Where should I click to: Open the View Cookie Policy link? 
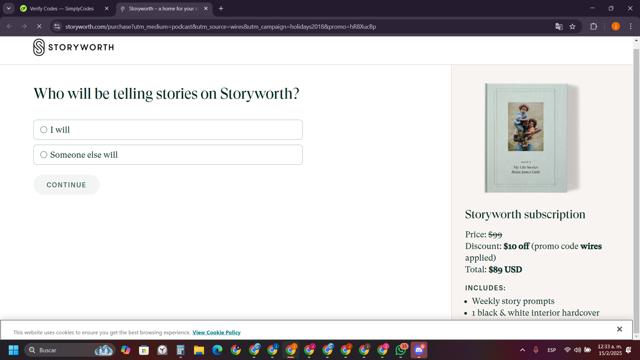[216, 332]
